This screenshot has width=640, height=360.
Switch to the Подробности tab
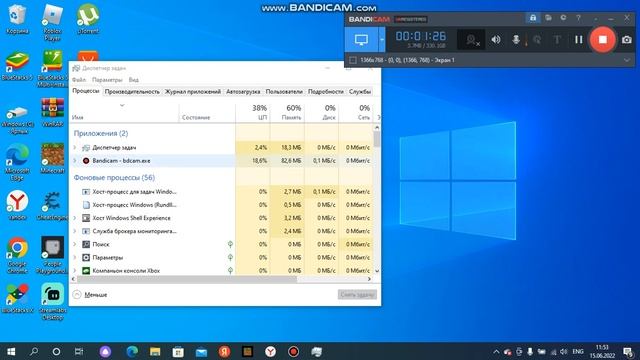pos(326,91)
